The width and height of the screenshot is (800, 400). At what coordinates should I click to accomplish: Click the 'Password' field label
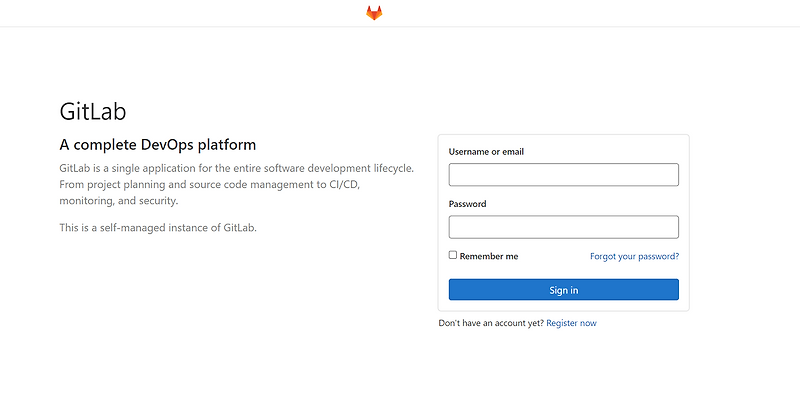(x=467, y=204)
